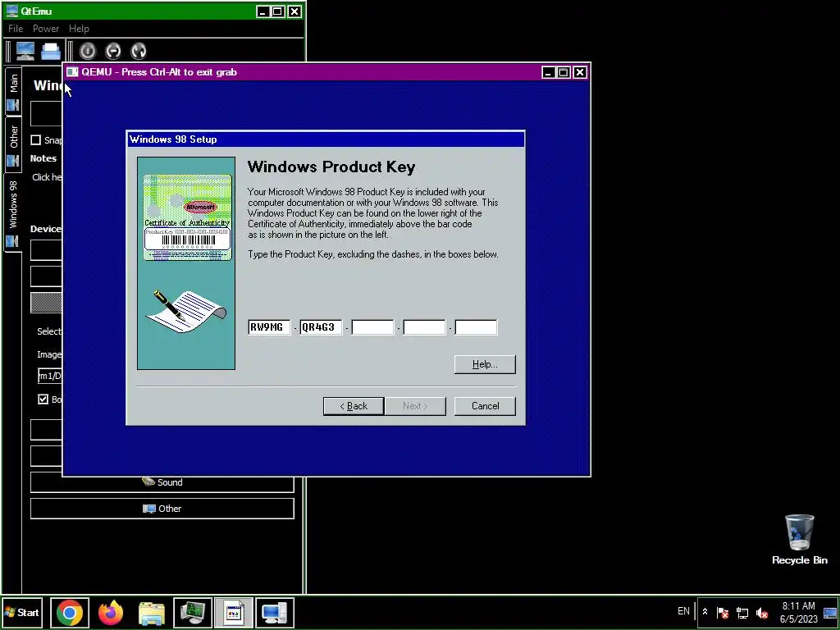Click the Other section button in QtEmu
840x630 pixels.
coord(162,509)
